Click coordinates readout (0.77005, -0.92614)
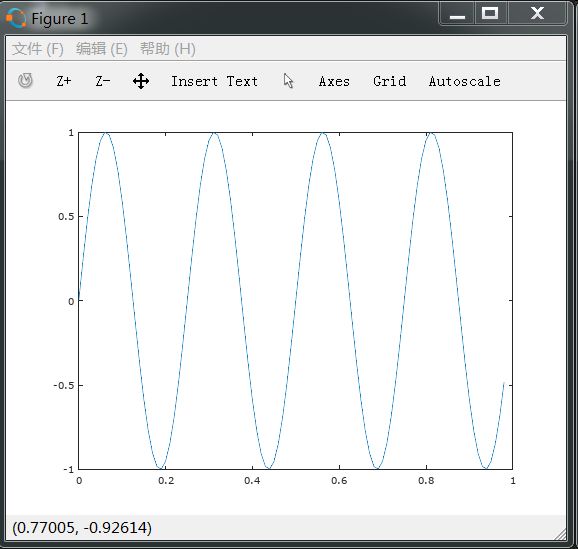 tap(82, 528)
